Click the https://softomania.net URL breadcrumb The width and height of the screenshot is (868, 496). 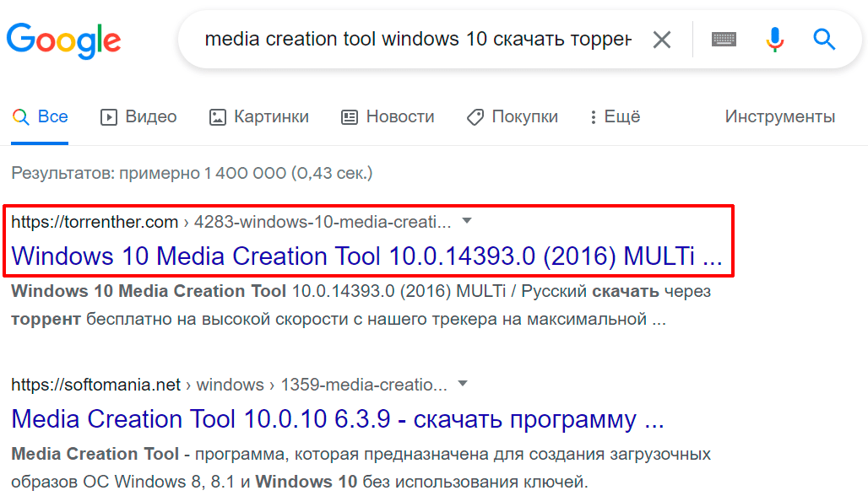pyautogui.click(x=96, y=385)
